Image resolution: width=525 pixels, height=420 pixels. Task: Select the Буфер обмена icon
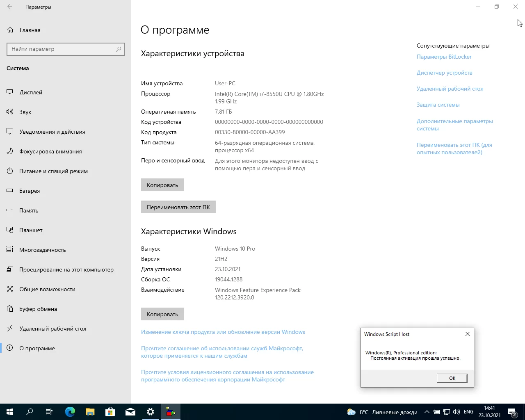tap(10, 309)
